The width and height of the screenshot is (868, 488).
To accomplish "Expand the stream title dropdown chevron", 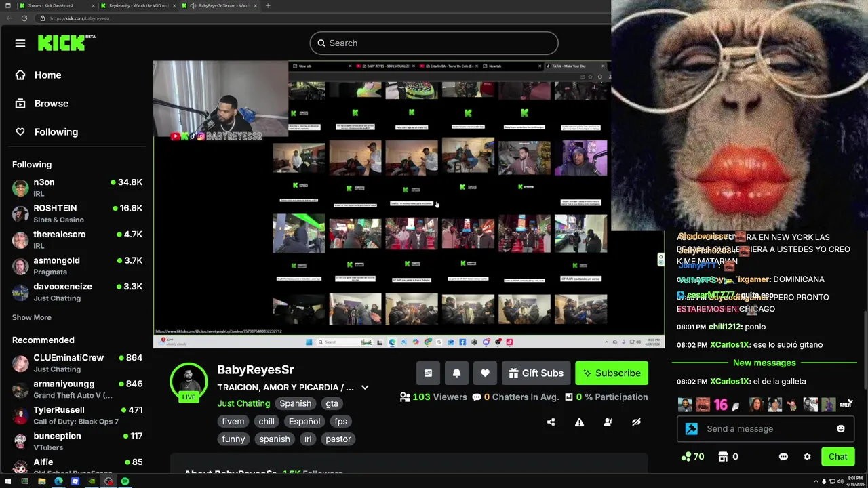I will click(365, 388).
